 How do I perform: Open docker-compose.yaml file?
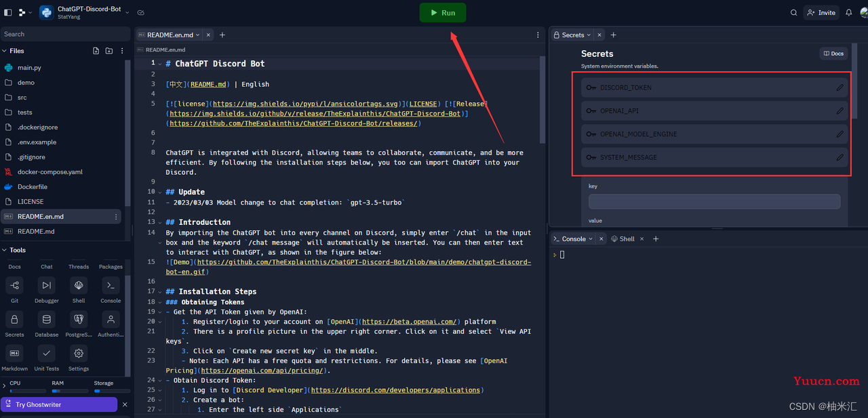tap(62, 172)
